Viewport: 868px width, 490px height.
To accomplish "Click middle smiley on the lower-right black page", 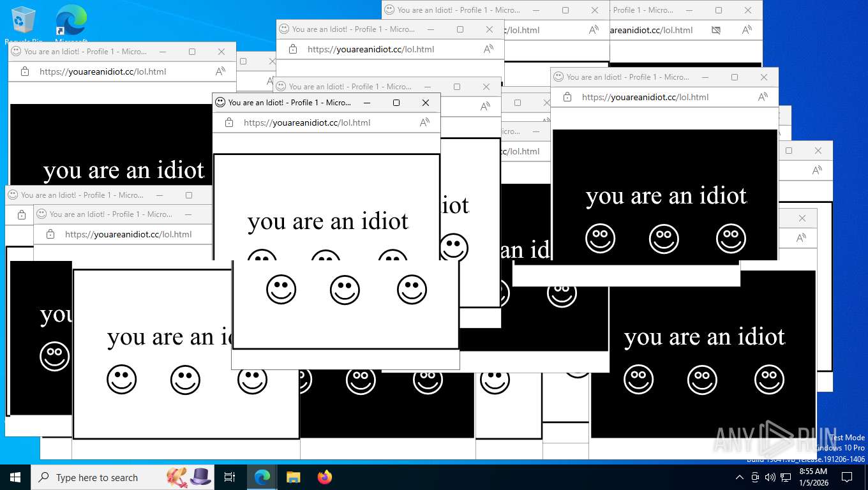I will coord(702,379).
